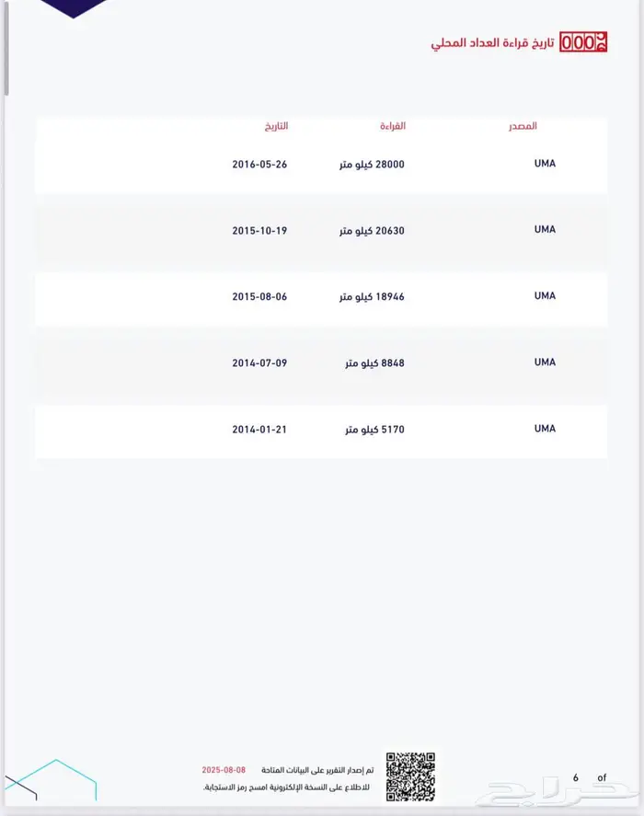Click the القراءة column header
The image size is (644, 816).
coord(393,125)
